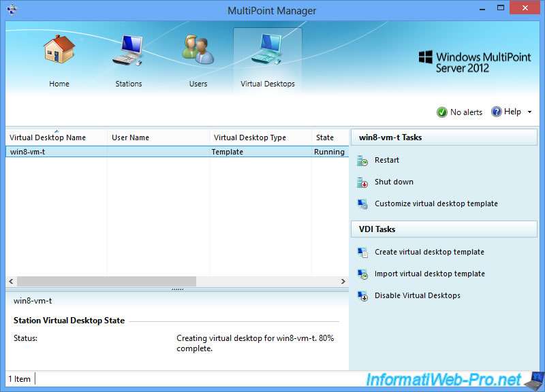Image resolution: width=545 pixels, height=392 pixels.
Task: Click the horizontal scrollbar thumb
Action: pyautogui.click(x=106, y=281)
